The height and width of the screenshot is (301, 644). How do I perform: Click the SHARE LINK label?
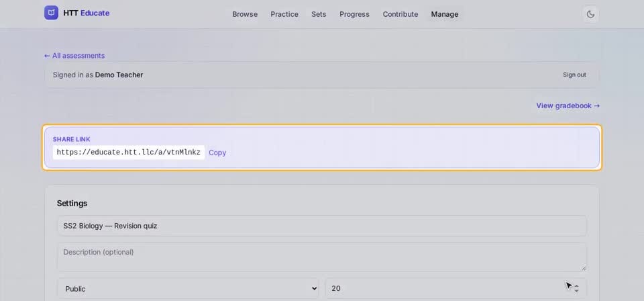click(x=72, y=139)
